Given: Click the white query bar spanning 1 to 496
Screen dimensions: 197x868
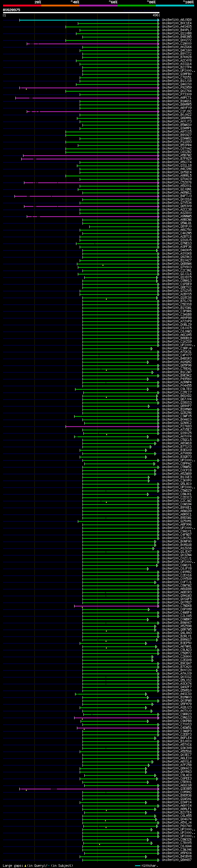Looking at the screenshot, I should 81,13.
